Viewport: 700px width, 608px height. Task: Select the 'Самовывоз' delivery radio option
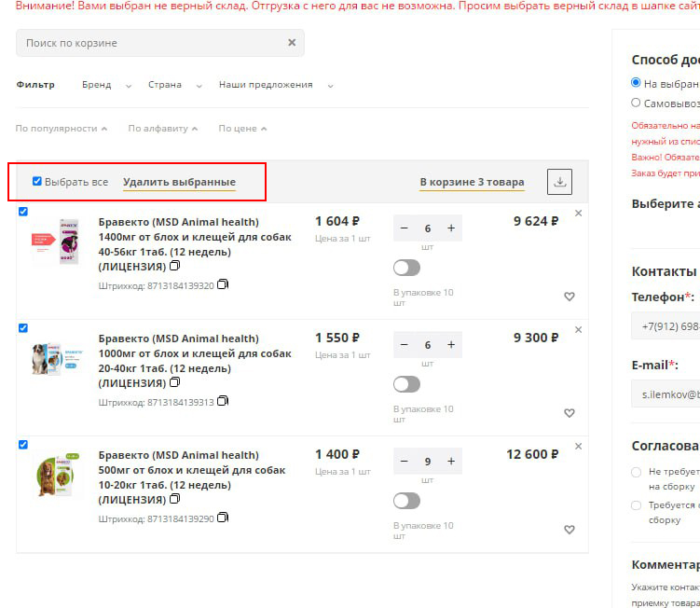637,104
